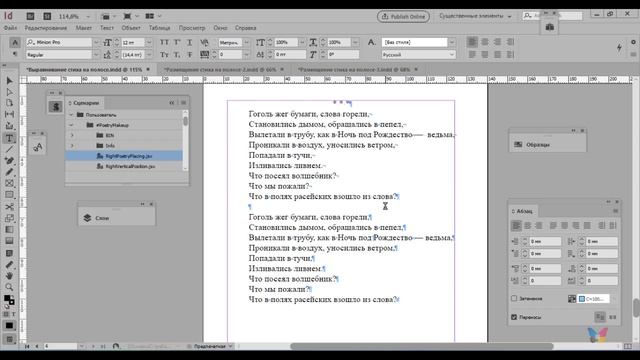Select the Scissors tool

coord(9,207)
